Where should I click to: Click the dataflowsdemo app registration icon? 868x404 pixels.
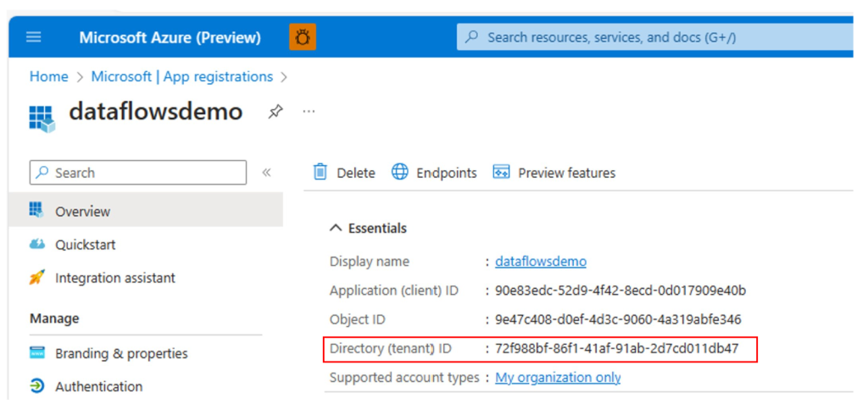[42, 119]
